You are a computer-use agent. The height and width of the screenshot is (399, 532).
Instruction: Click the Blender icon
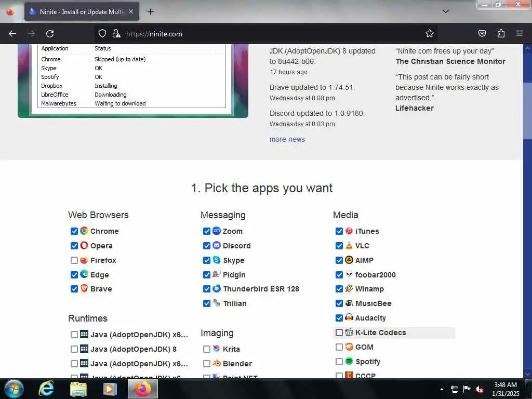[217, 363]
